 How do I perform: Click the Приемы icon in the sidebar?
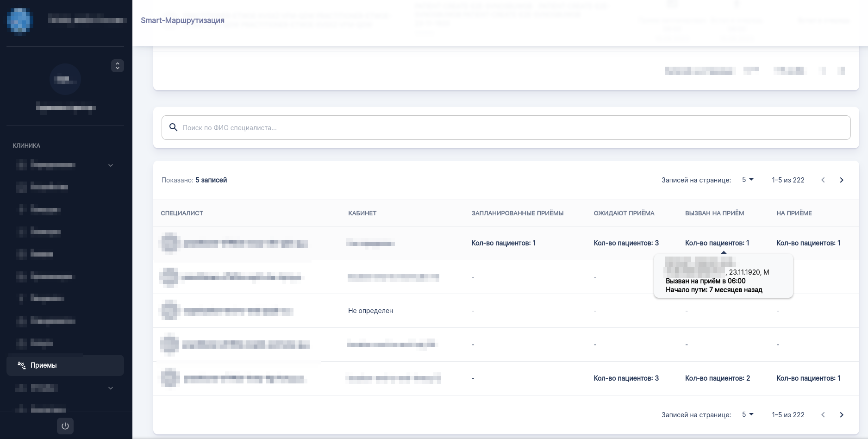click(x=21, y=365)
